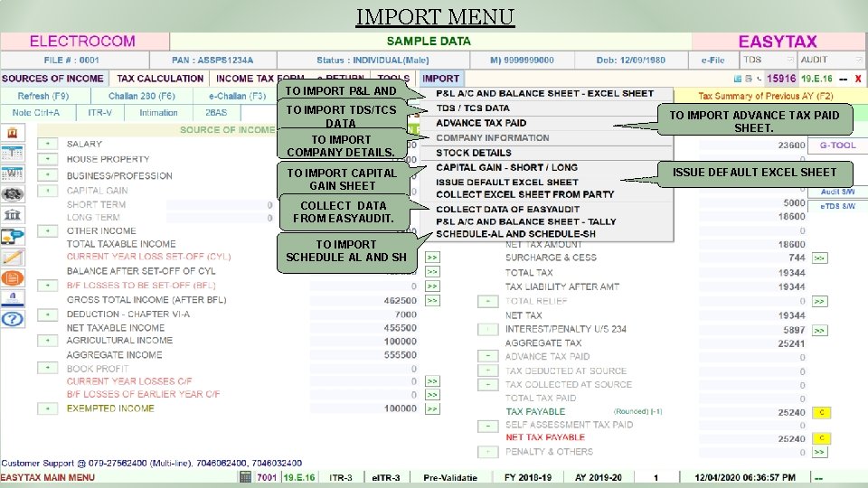The image size is (868, 488).
Task: Select Advance Tax Paid import option
Action: click(x=546, y=123)
